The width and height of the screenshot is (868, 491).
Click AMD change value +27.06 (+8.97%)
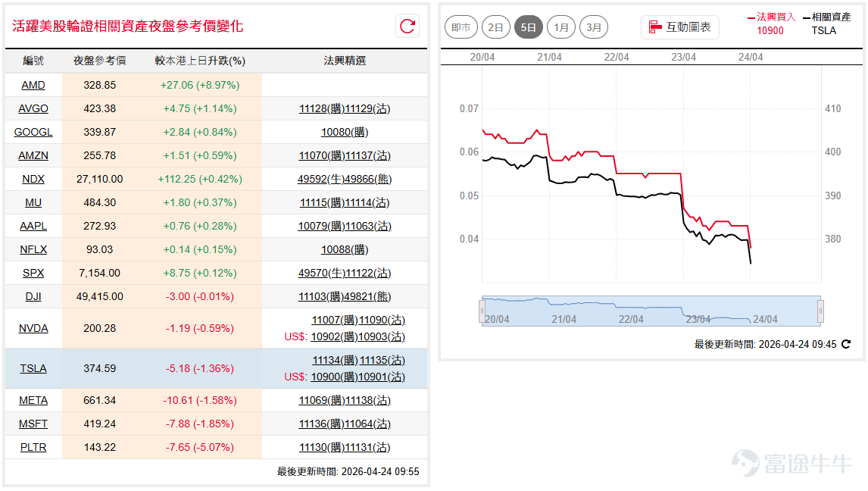(x=200, y=86)
